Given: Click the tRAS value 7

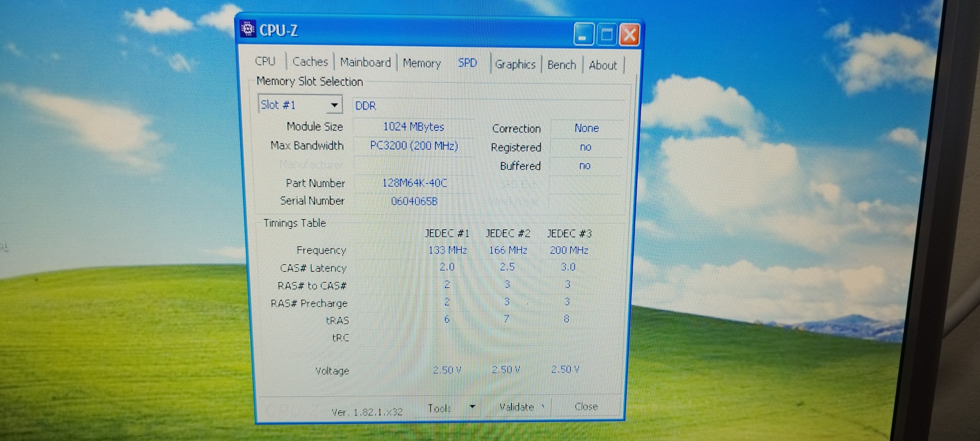Looking at the screenshot, I should tap(506, 319).
